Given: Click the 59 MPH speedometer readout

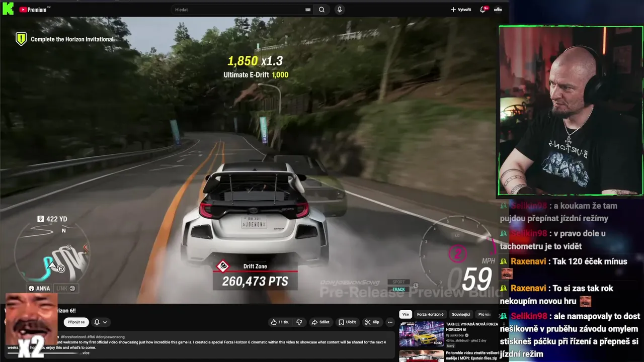Looking at the screenshot, I should pos(476,279).
